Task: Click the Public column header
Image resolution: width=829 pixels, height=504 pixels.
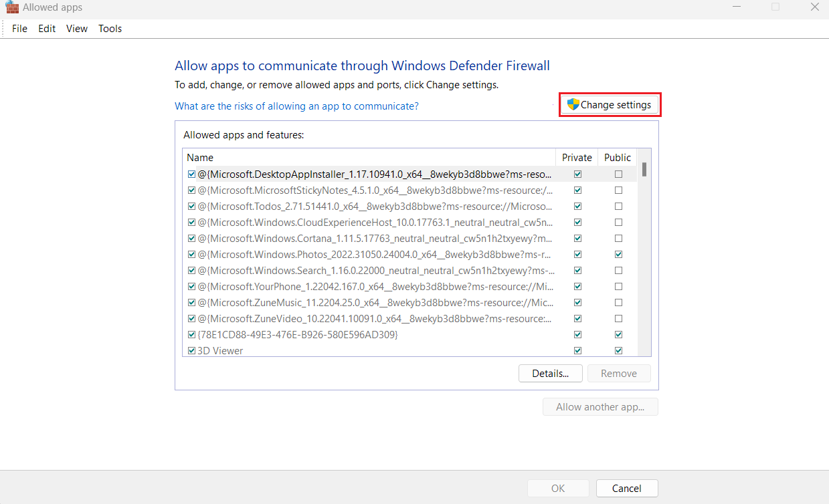Action: 617,158
